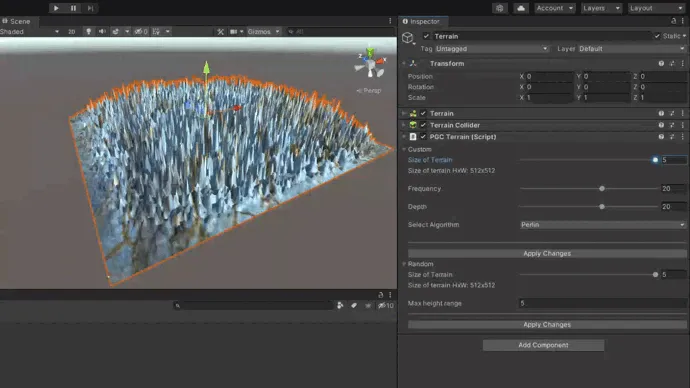Open the Cloud services icon
The image size is (690, 388).
[x=521, y=8]
